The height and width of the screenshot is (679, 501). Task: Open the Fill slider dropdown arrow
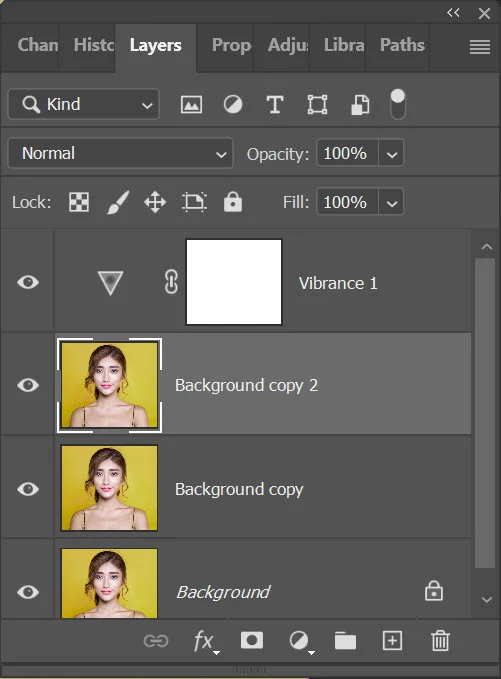[391, 202]
